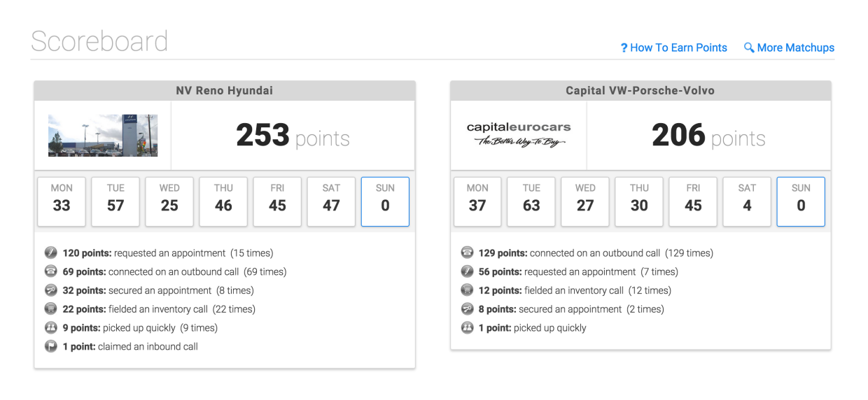Click the question mark icon beside How To Earn Points
868x400 pixels.
coord(624,48)
